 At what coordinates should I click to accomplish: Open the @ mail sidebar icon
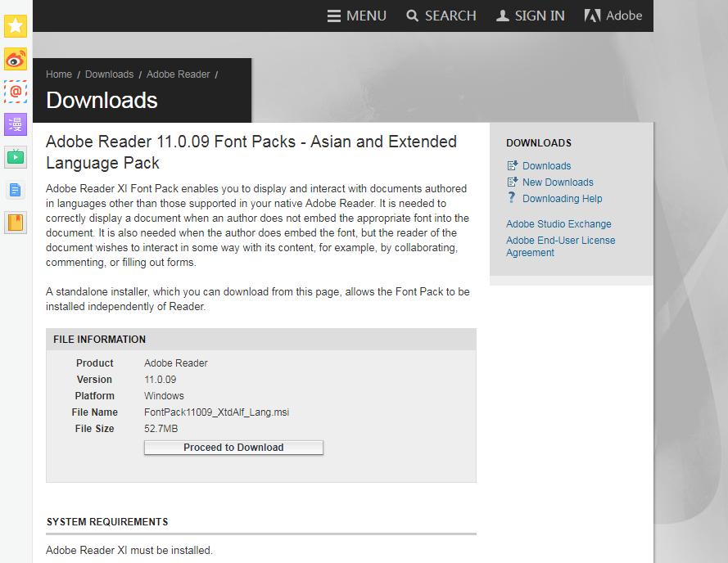pos(16,92)
